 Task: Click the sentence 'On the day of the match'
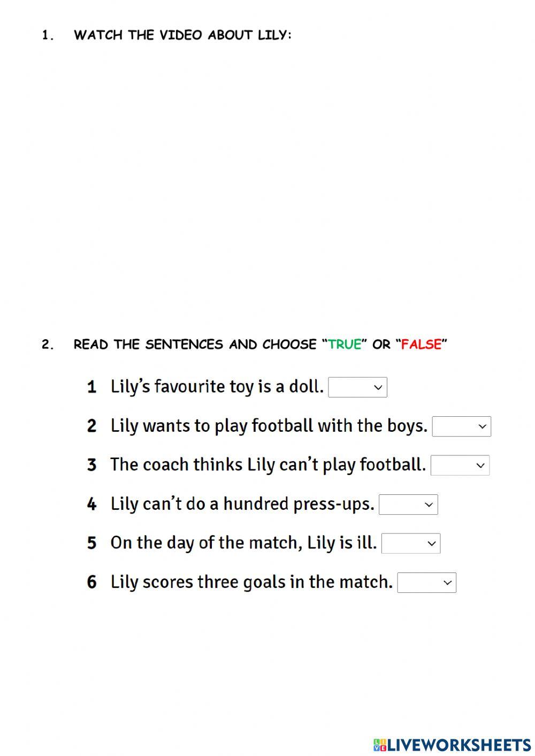(x=243, y=543)
